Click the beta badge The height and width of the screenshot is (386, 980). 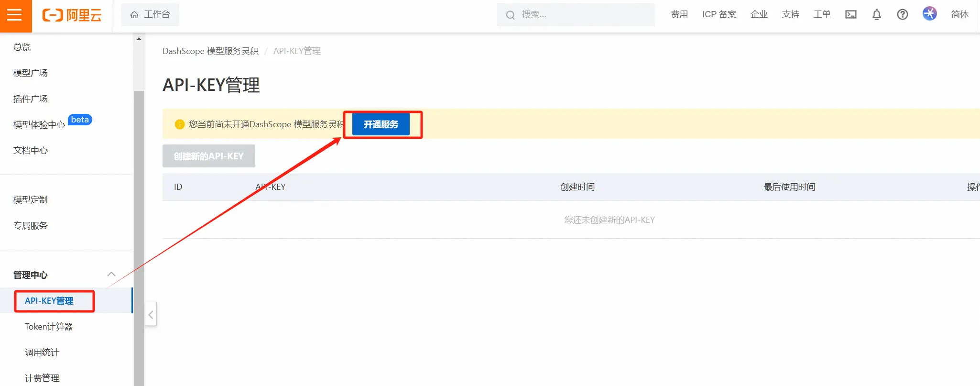click(x=80, y=120)
